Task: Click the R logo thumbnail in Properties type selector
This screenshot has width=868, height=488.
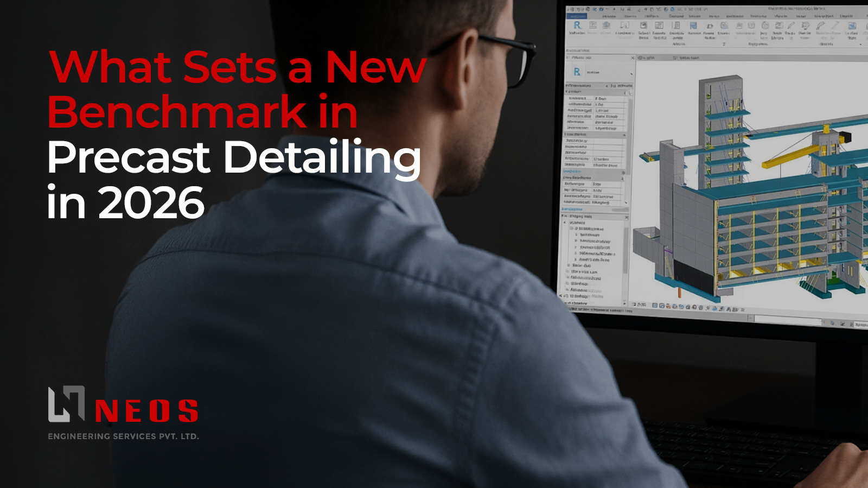Action: (x=577, y=72)
